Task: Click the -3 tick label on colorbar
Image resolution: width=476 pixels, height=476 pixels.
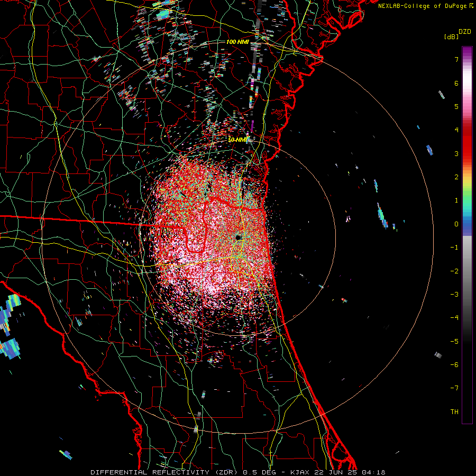Action: pos(454,294)
